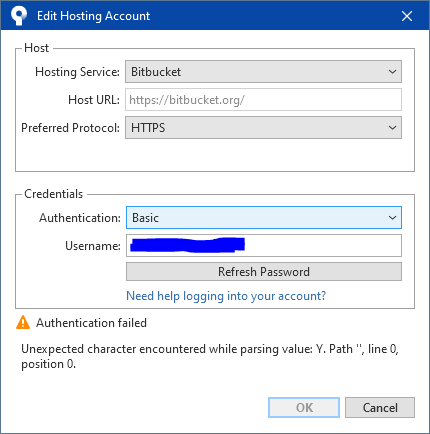Close the Edit Hosting Account dialog
This screenshot has width=430, height=434.
[x=407, y=16]
